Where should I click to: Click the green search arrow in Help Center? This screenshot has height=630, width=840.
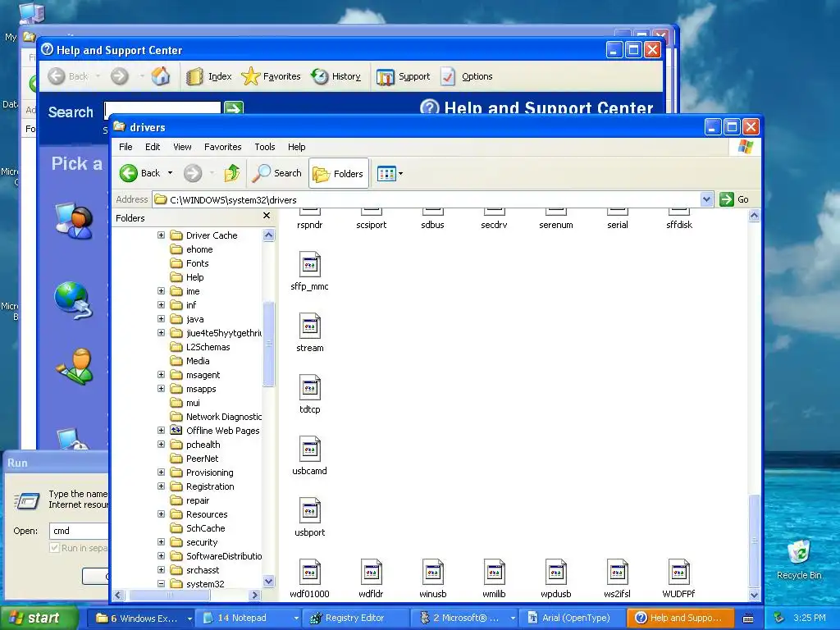(x=234, y=107)
